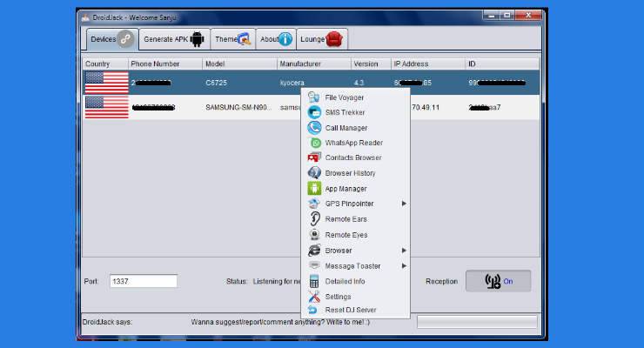Viewport: 644px width, 348px height.
Task: Switch to the Generate APK tab
Action: 173,39
